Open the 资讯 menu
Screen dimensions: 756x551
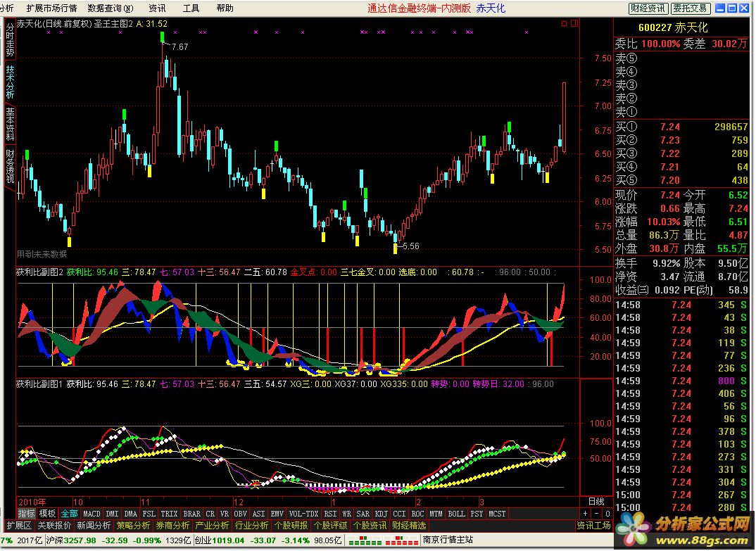coord(157,8)
